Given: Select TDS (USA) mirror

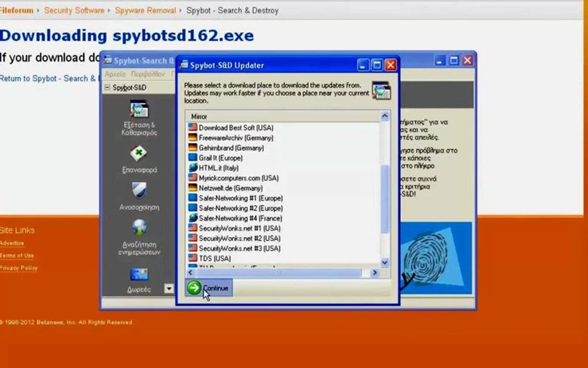Looking at the screenshot, I should (x=214, y=258).
